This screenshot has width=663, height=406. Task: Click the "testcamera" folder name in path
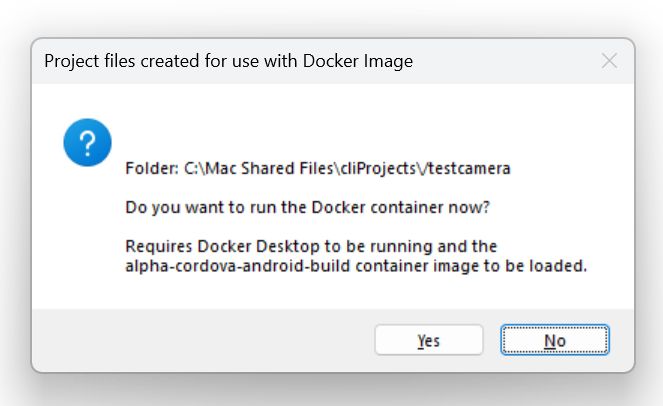pos(470,169)
